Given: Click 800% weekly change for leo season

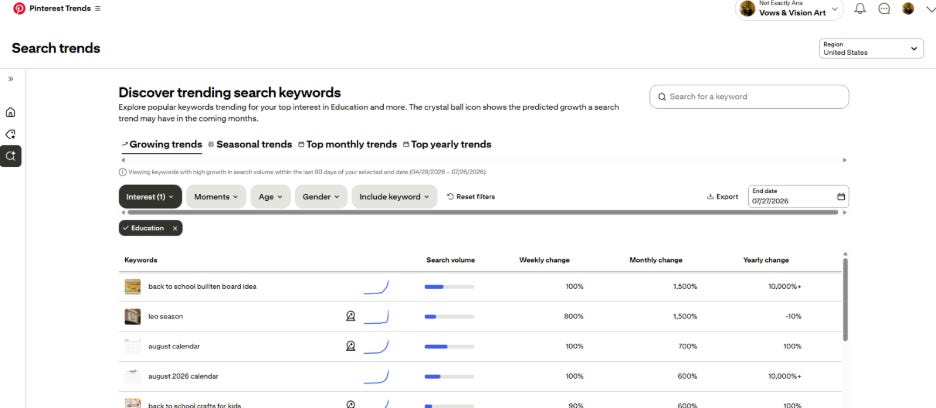Looking at the screenshot, I should pyautogui.click(x=574, y=317).
